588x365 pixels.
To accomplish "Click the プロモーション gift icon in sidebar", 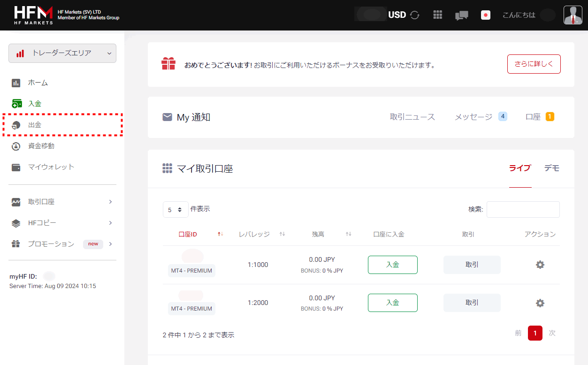I will [x=16, y=244].
